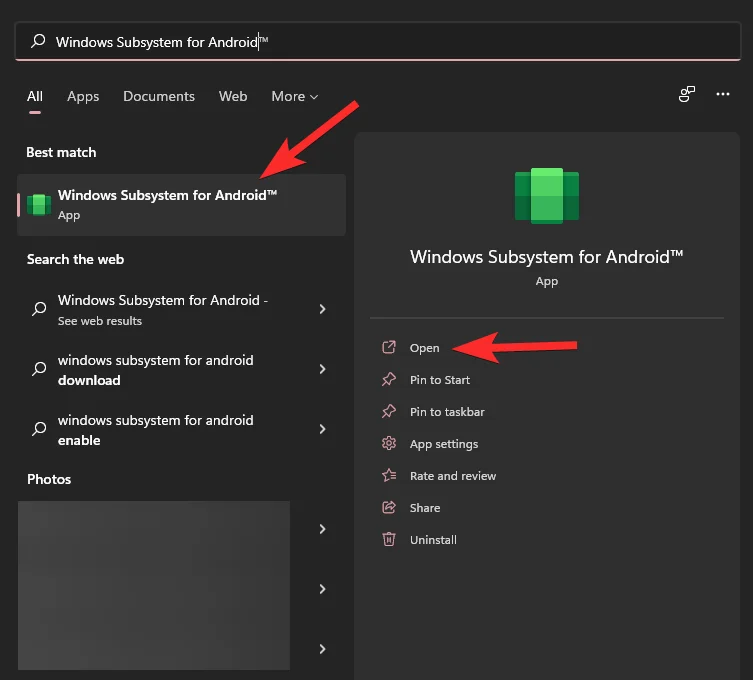Click magnifier icon next to 'See web results'
The height and width of the screenshot is (680, 753).
(x=39, y=309)
